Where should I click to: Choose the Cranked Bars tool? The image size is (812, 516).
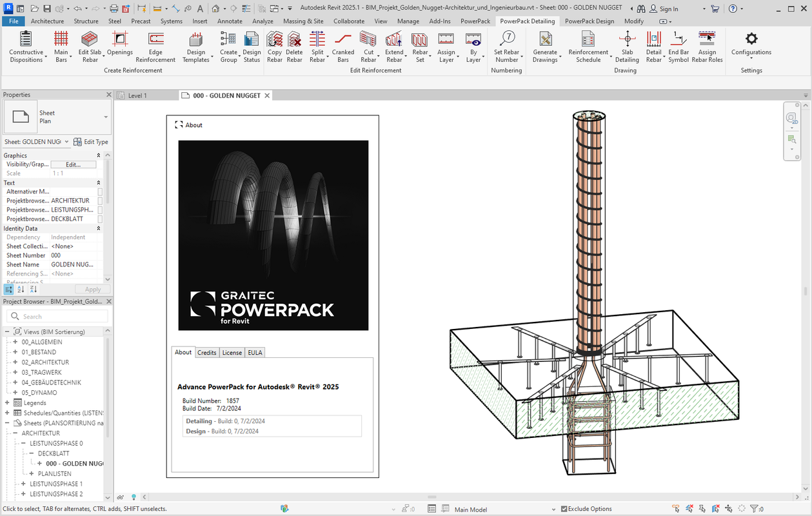[x=343, y=46]
